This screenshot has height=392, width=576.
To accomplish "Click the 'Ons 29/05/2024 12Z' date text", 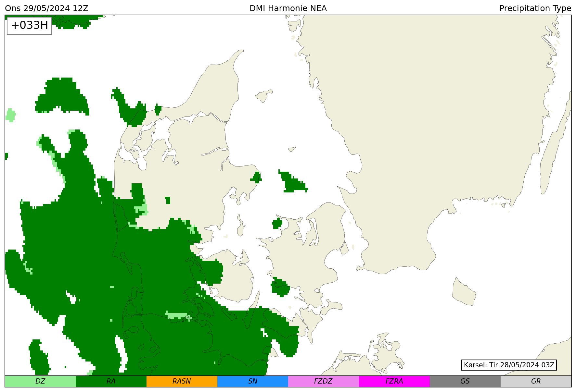I will coord(47,8).
